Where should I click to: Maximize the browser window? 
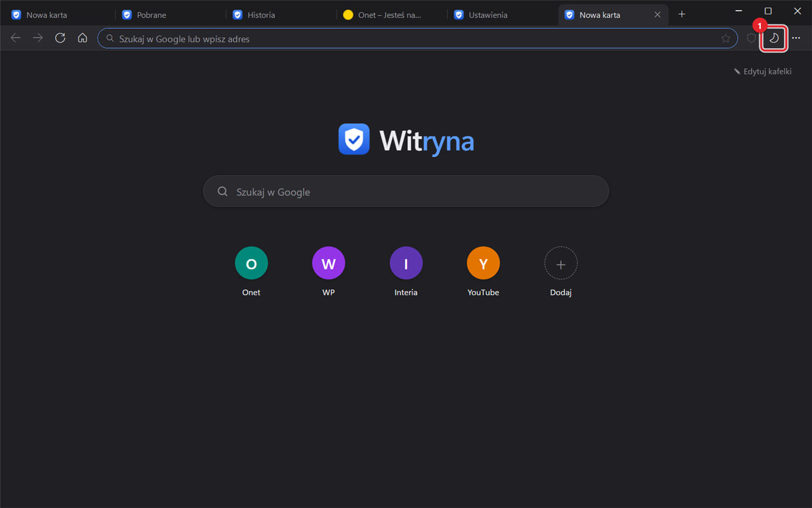[x=768, y=11]
